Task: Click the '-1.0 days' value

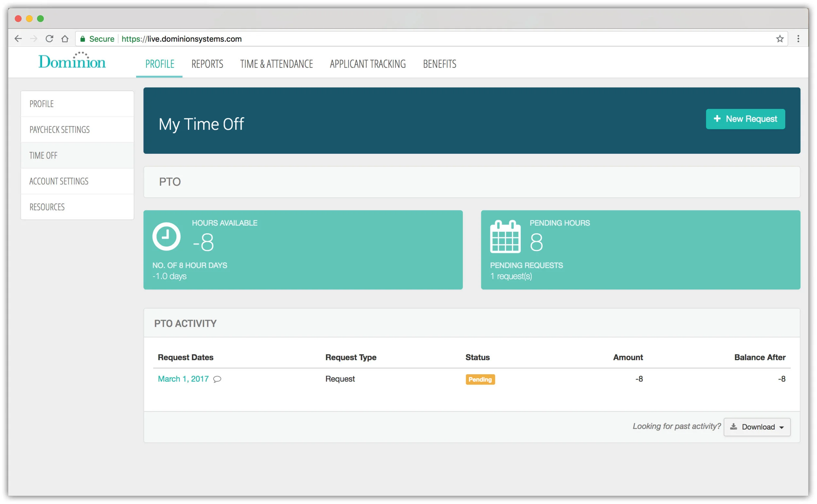Action: 170,276
